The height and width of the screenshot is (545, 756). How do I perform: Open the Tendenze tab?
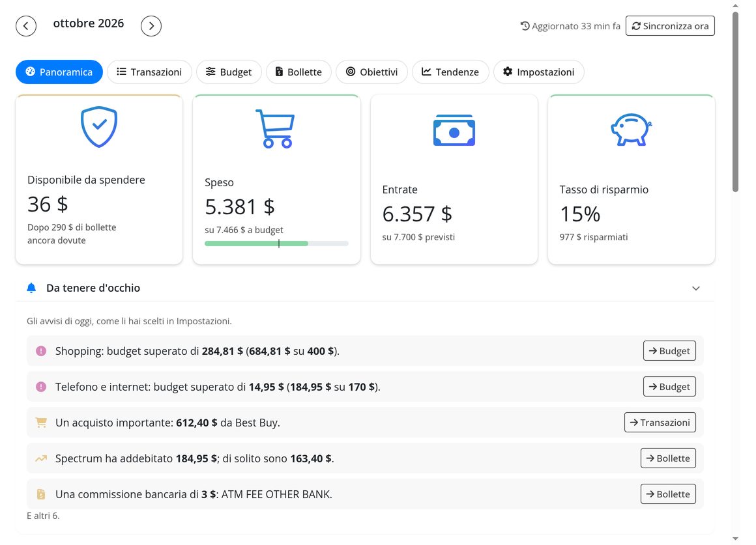click(450, 72)
